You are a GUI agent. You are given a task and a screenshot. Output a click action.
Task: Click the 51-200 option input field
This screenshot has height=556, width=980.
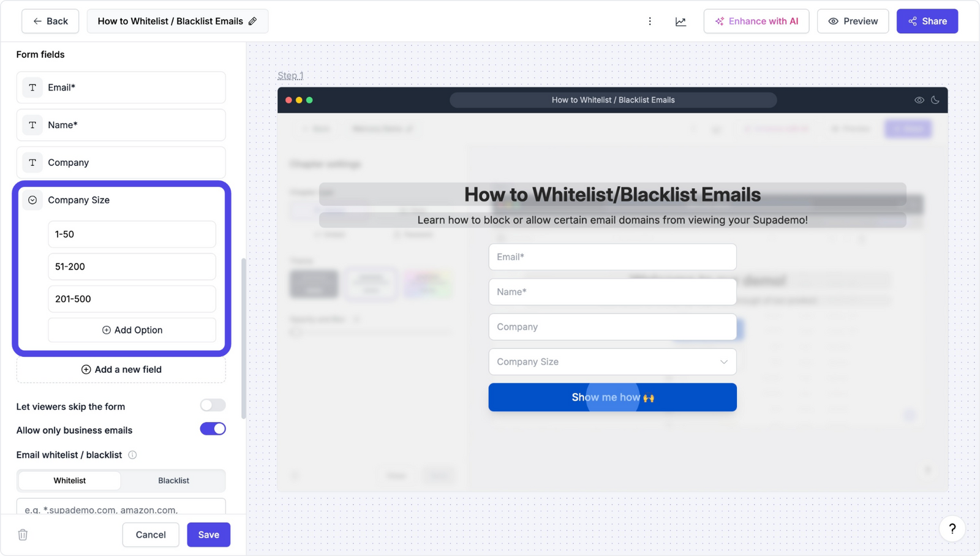coord(132,267)
